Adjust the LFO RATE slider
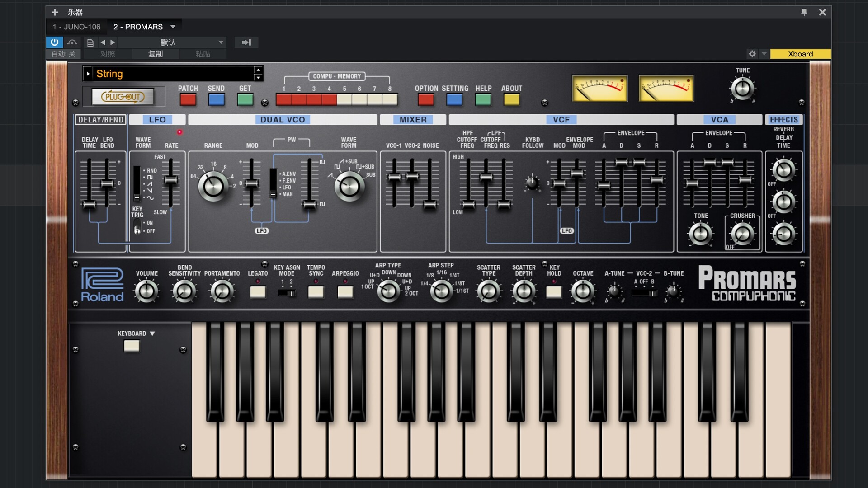This screenshot has width=868, height=488. click(170, 180)
